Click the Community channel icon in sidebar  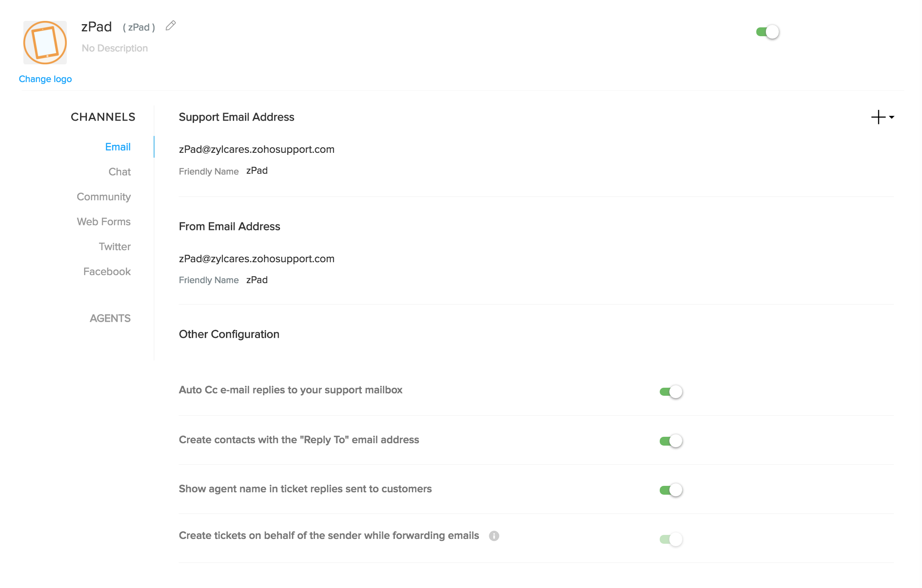[x=104, y=196]
